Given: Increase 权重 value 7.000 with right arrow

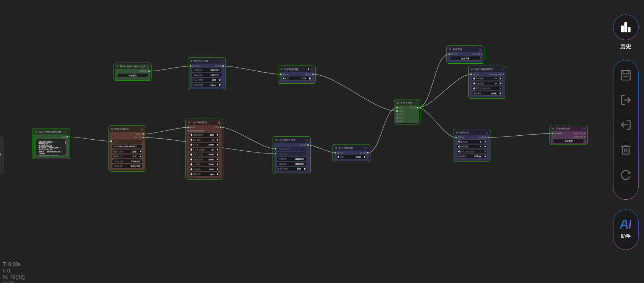Looking at the screenshot, I should 310,79.
